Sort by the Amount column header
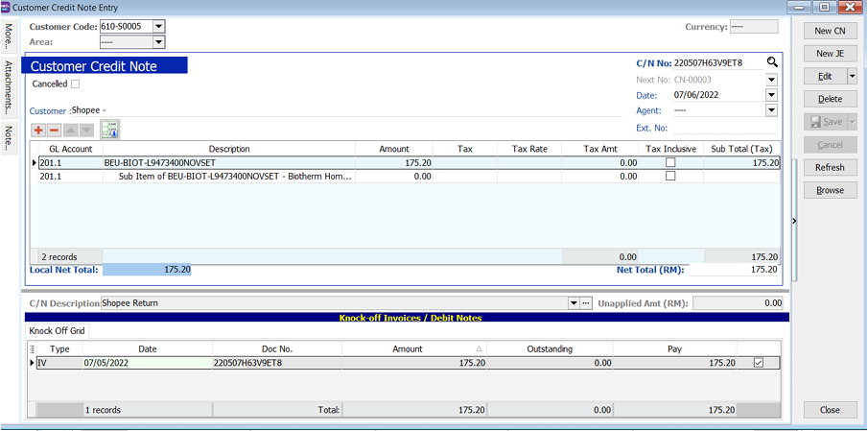The image size is (868, 431). 408,348
